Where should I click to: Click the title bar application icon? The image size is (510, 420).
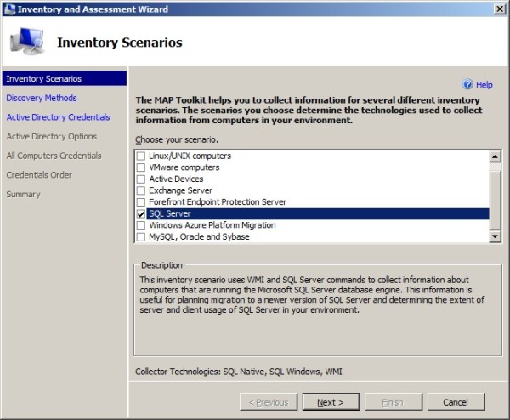[8, 8]
